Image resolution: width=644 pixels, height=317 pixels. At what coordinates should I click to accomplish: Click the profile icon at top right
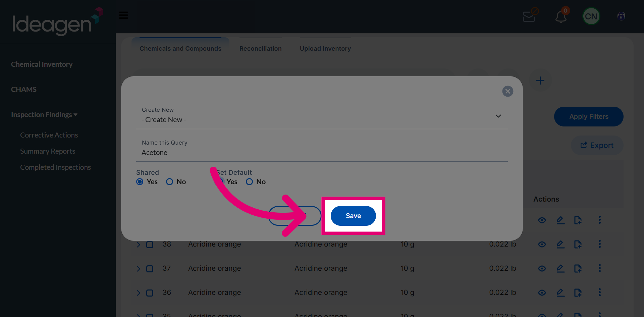(621, 16)
